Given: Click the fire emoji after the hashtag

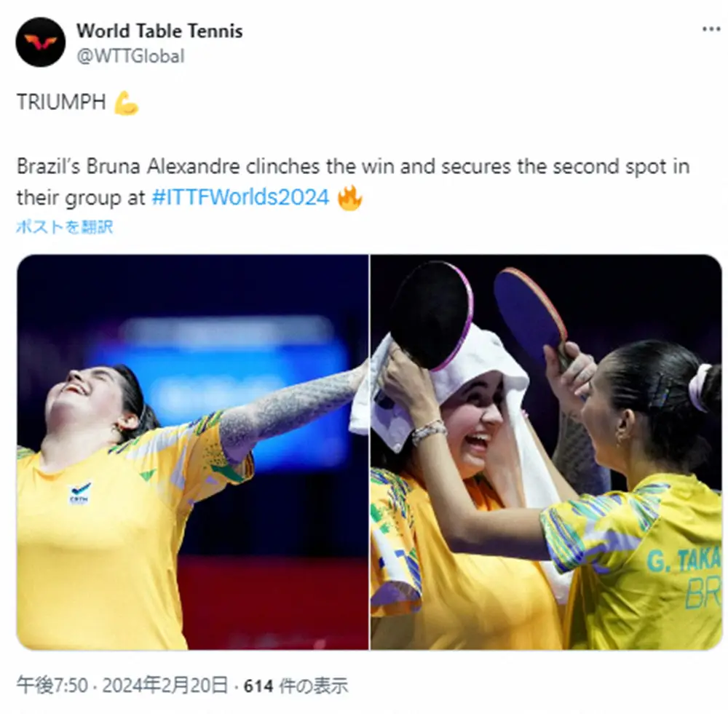Looking at the screenshot, I should pyautogui.click(x=349, y=198).
